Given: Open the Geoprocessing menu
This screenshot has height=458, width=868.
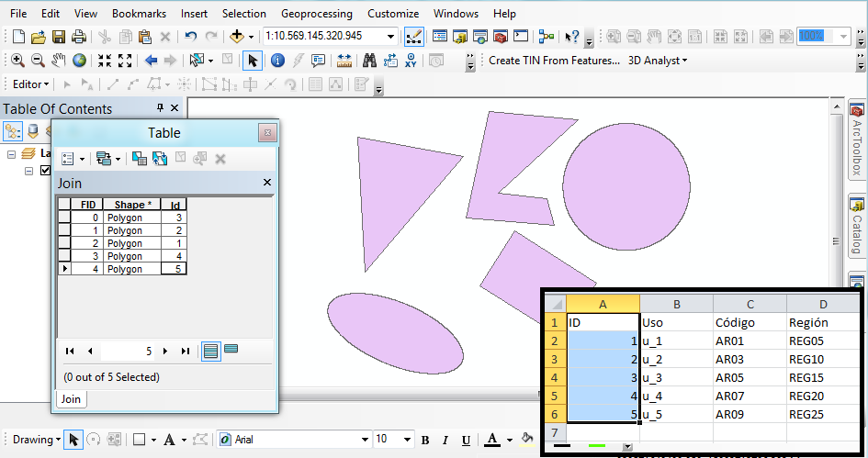Looking at the screenshot, I should click(316, 14).
